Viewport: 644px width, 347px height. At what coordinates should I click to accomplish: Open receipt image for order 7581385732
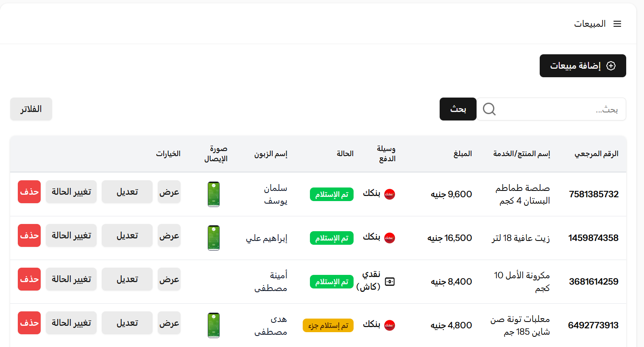coord(214,194)
